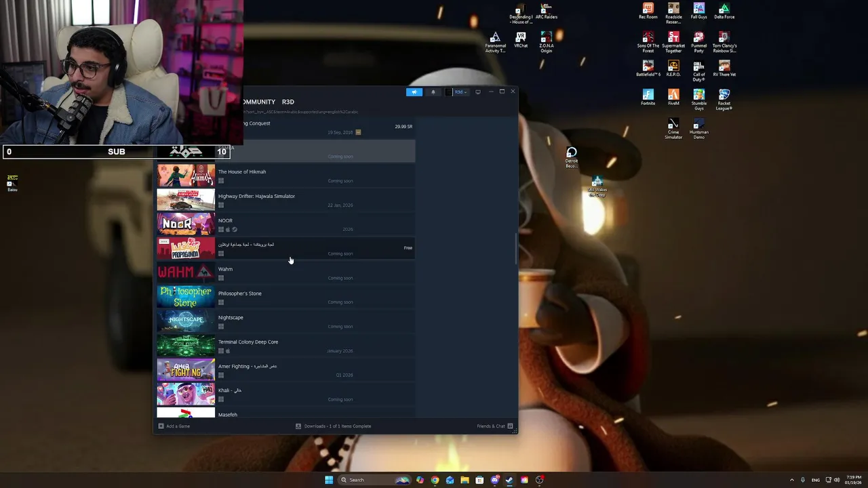Screen dimensions: 868x488
Task: Open Philosopher's Stone listing
Action: click(285, 298)
